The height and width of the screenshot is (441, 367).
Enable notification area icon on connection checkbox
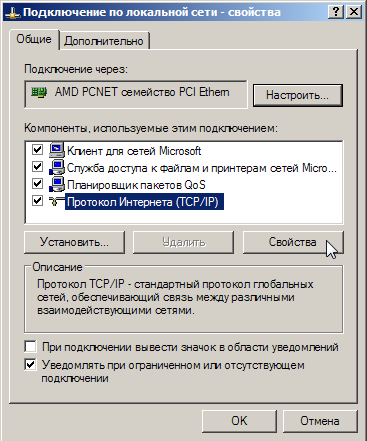(x=30, y=347)
